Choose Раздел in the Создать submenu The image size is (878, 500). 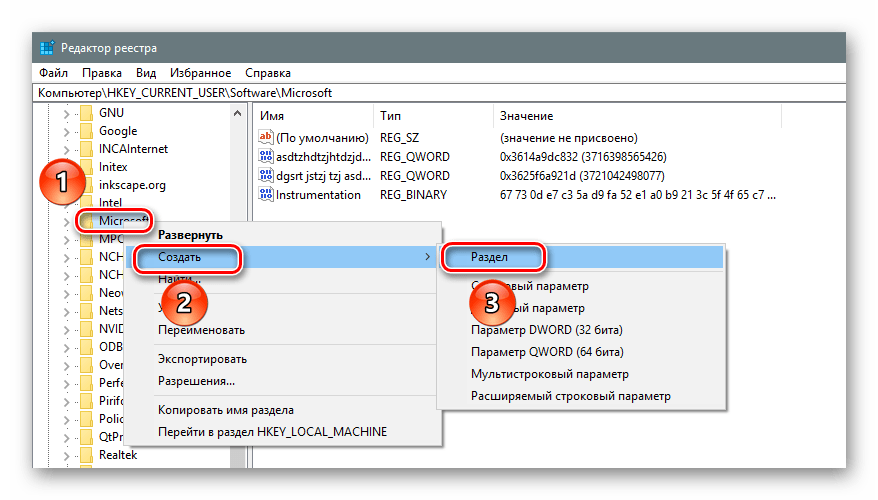click(x=490, y=257)
